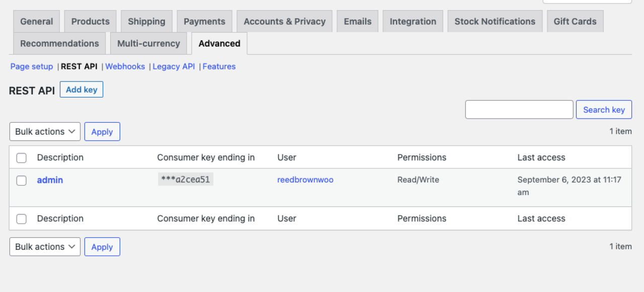Open the admin API key description
Image resolution: width=644 pixels, height=292 pixels.
(50, 180)
